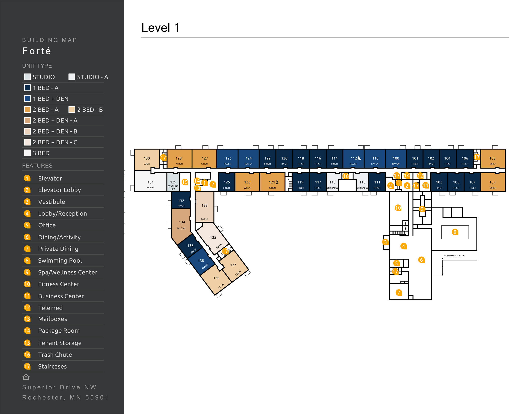The image size is (532, 414).
Task: Select the STUDIO swatch in the legend
Action: pyautogui.click(x=27, y=77)
